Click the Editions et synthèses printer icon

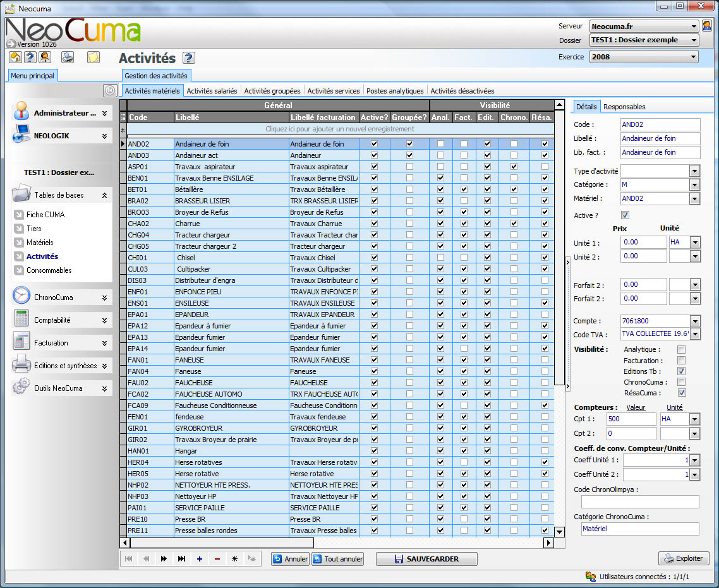[21, 364]
